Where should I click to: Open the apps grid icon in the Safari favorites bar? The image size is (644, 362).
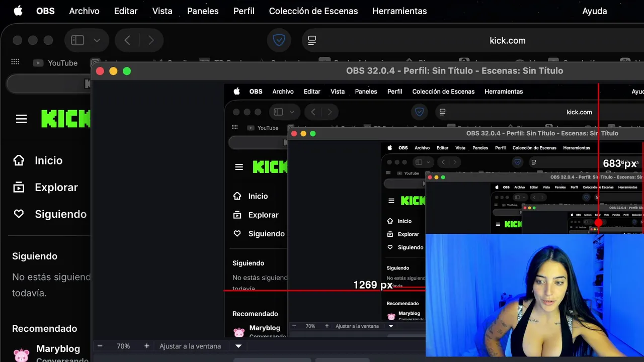(15, 62)
